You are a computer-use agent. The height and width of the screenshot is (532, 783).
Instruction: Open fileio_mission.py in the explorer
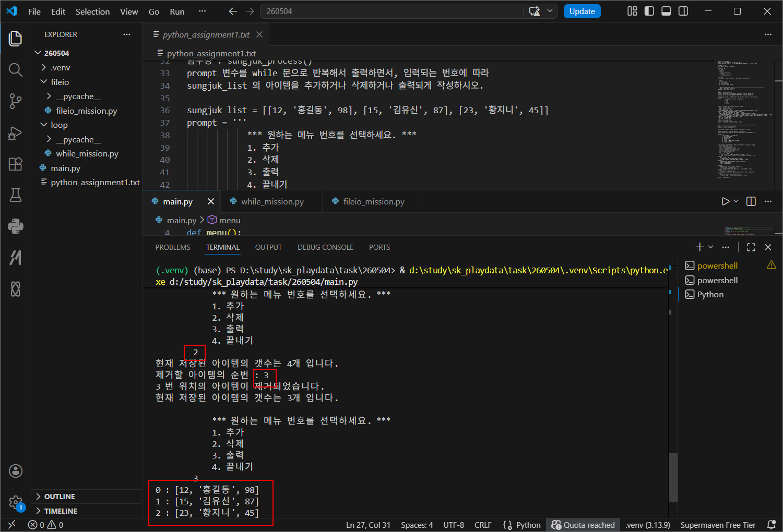(x=87, y=111)
